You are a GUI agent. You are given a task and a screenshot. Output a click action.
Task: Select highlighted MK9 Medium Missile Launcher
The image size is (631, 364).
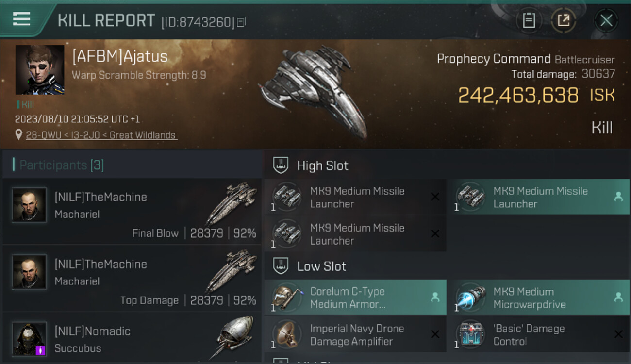click(538, 197)
